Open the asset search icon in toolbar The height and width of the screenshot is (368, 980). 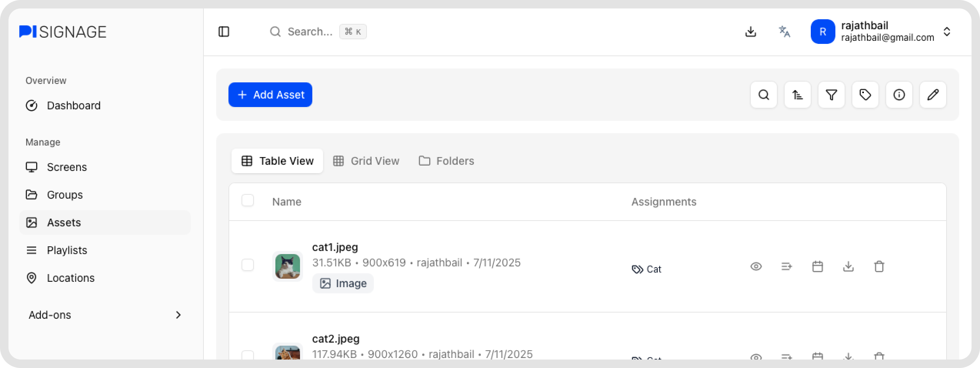pyautogui.click(x=763, y=95)
